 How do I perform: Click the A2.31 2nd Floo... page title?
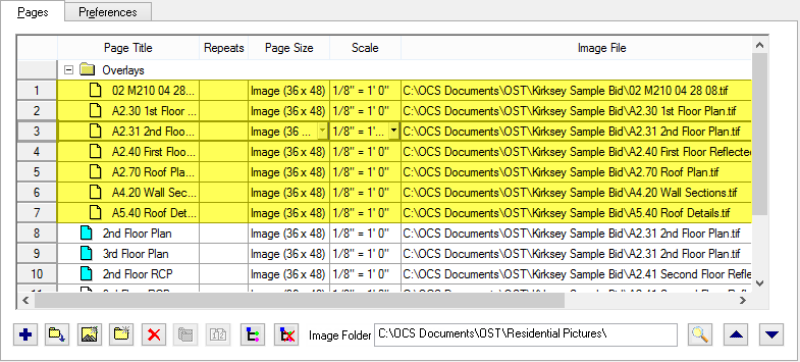point(154,132)
